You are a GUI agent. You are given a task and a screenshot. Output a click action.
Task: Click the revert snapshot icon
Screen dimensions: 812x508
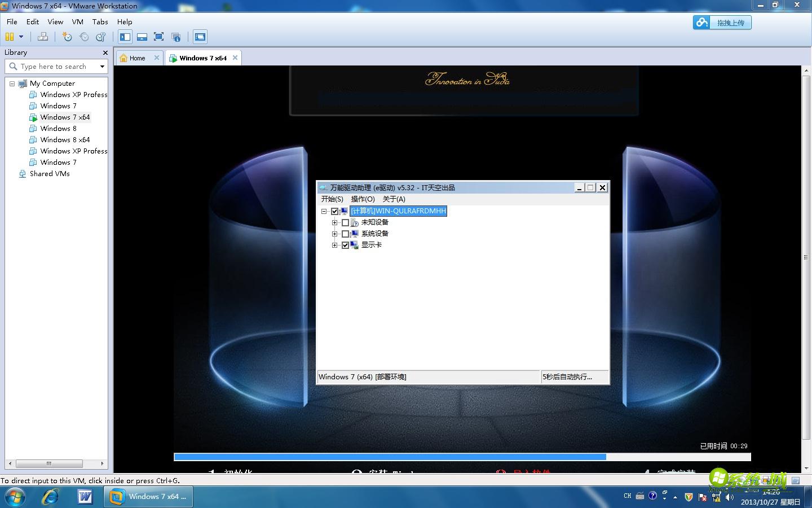click(x=84, y=37)
